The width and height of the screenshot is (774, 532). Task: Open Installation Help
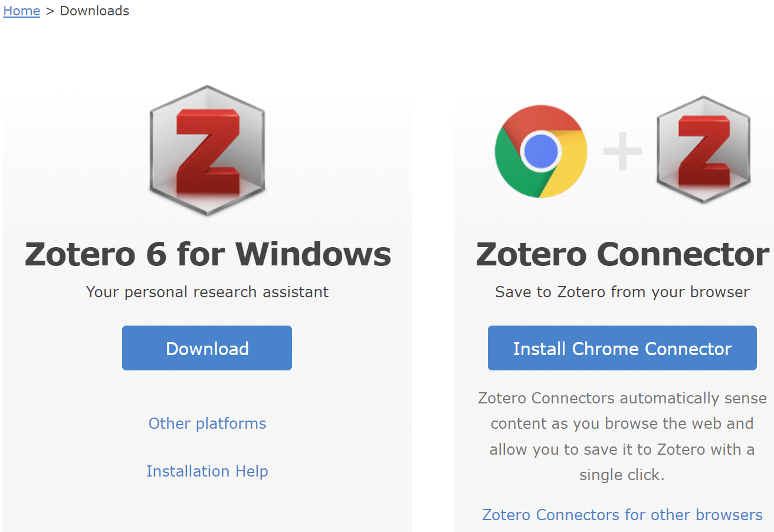click(207, 471)
